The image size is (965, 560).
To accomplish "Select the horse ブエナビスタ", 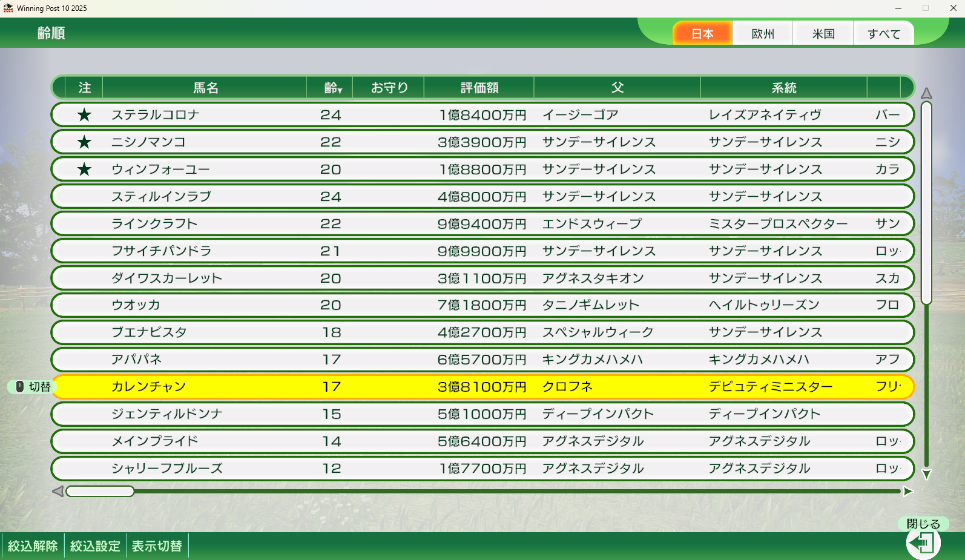I will click(x=482, y=332).
